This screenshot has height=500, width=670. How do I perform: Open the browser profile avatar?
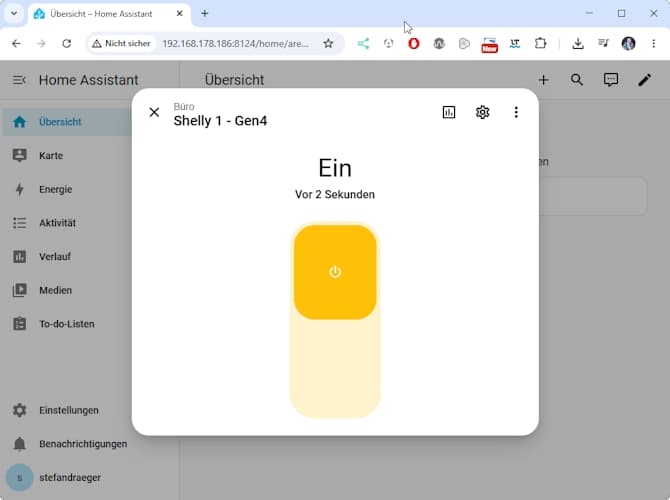(629, 44)
